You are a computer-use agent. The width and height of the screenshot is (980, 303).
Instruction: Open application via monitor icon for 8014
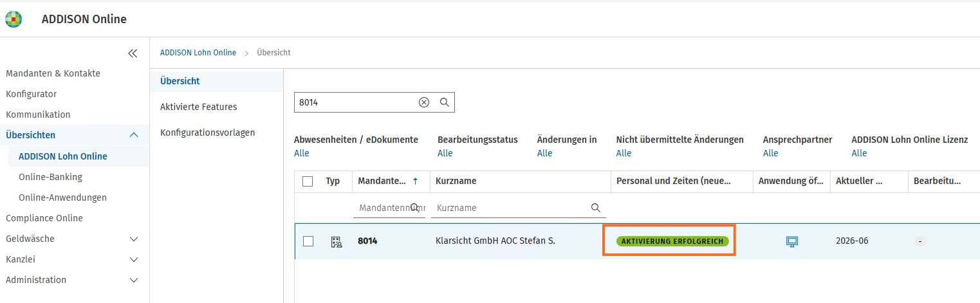792,242
